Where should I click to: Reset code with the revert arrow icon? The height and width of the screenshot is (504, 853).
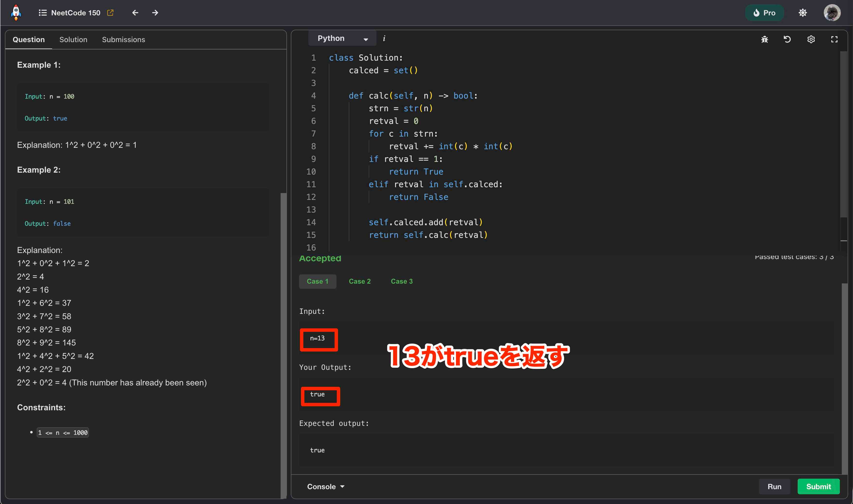[787, 39]
